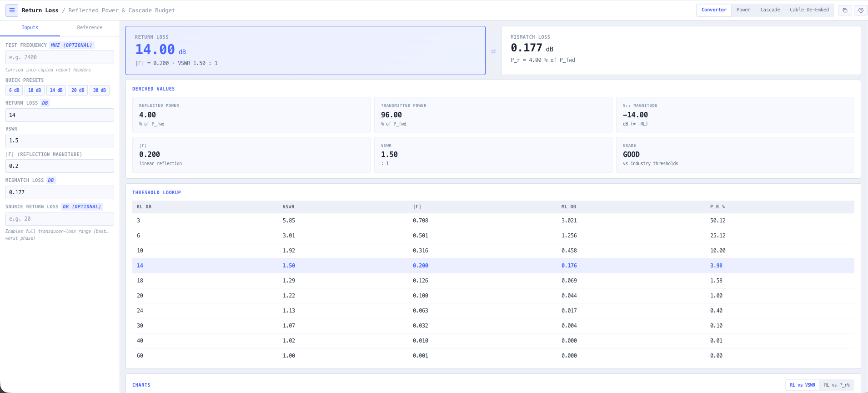Apply the 6 dB quick preset
The width and height of the screenshot is (868, 393).
(14, 90)
